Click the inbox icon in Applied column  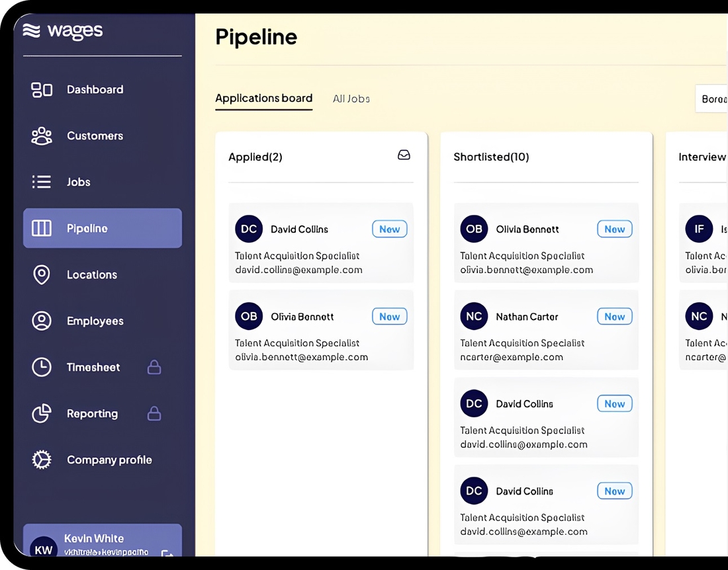404,155
